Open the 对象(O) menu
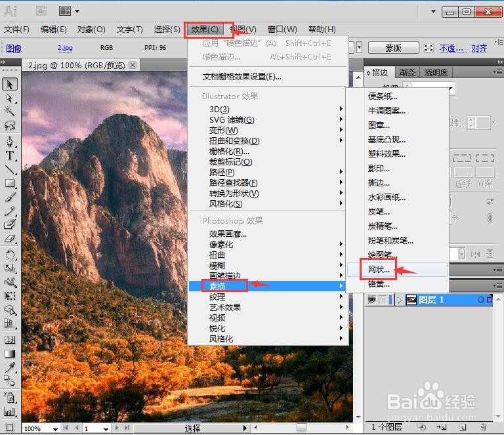504x435 pixels. coord(91,30)
